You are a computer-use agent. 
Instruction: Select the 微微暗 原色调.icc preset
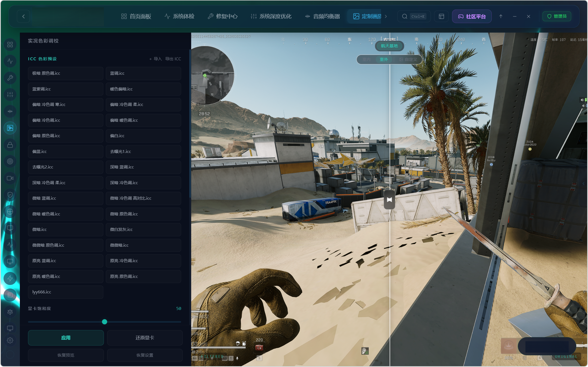[x=66, y=245]
